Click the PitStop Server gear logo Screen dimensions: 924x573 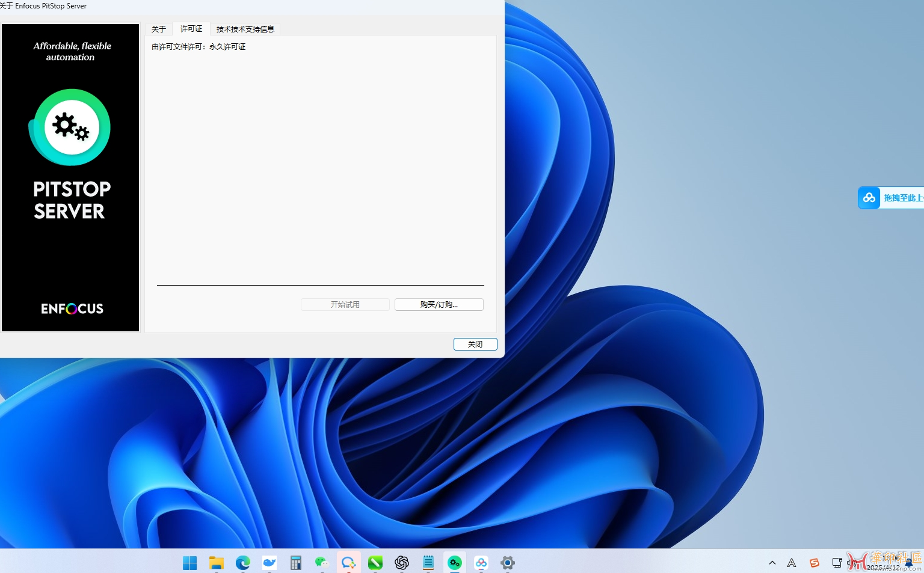(70, 127)
